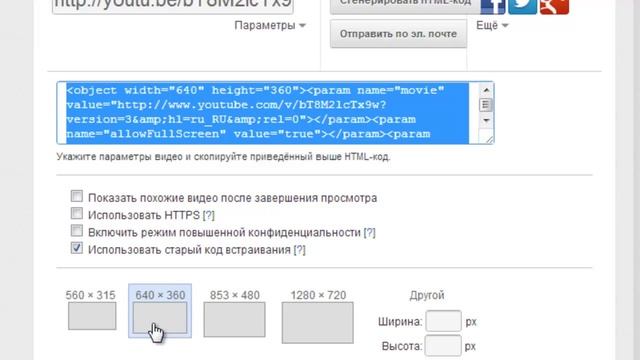
Task: Expand the Параметры dropdown
Action: [x=270, y=25]
